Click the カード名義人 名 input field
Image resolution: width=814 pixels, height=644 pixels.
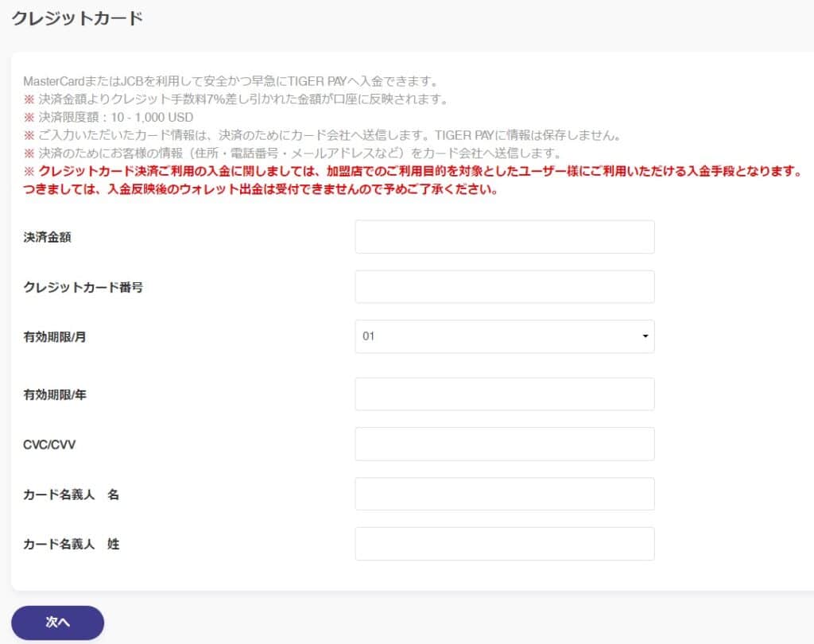pyautogui.click(x=505, y=494)
